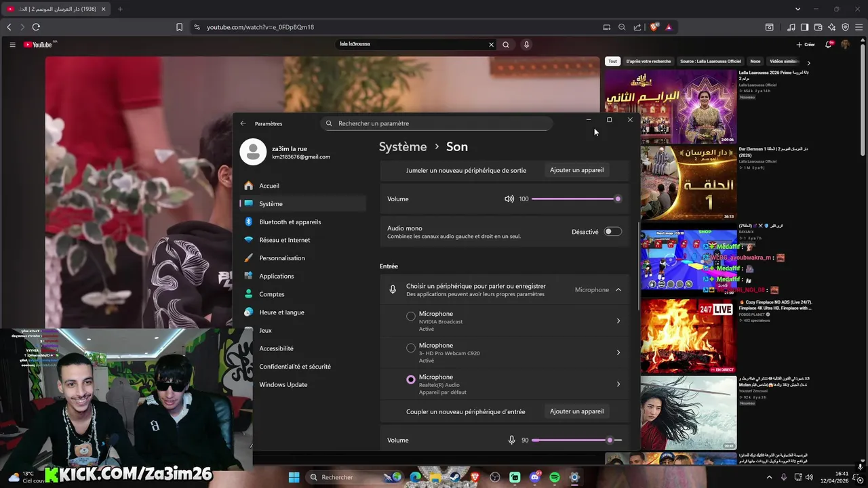Open Réseau et Internet settings
Screen dimensions: 868x488
pyautogui.click(x=303, y=240)
